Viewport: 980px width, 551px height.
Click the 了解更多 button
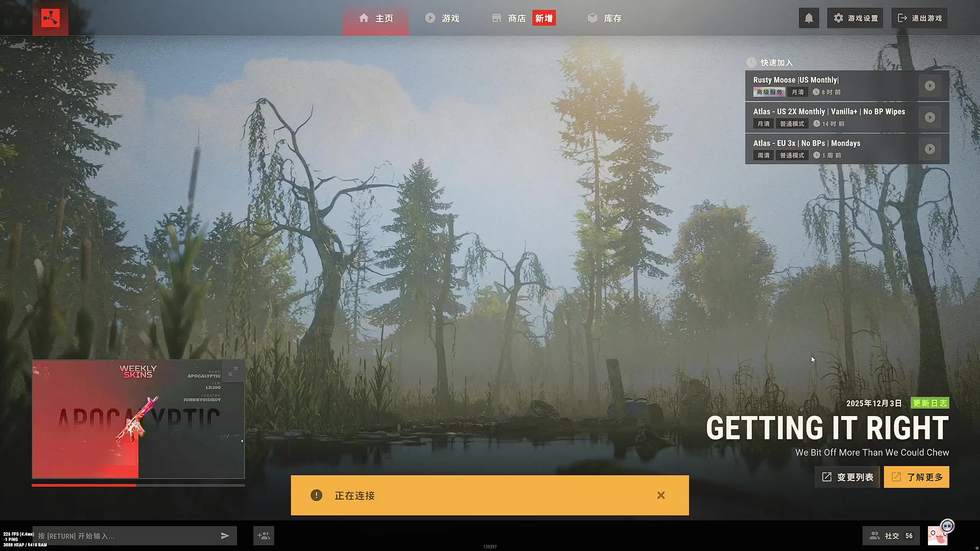point(916,477)
